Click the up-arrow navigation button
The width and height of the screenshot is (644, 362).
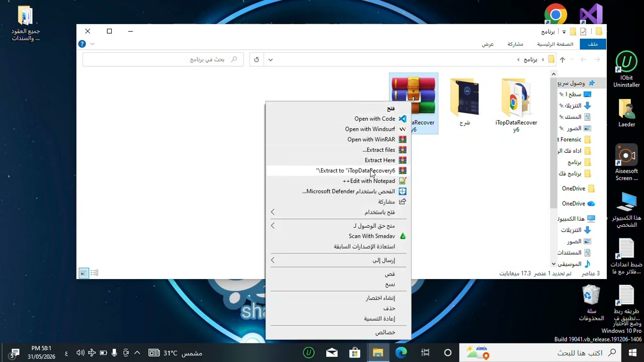(x=562, y=59)
